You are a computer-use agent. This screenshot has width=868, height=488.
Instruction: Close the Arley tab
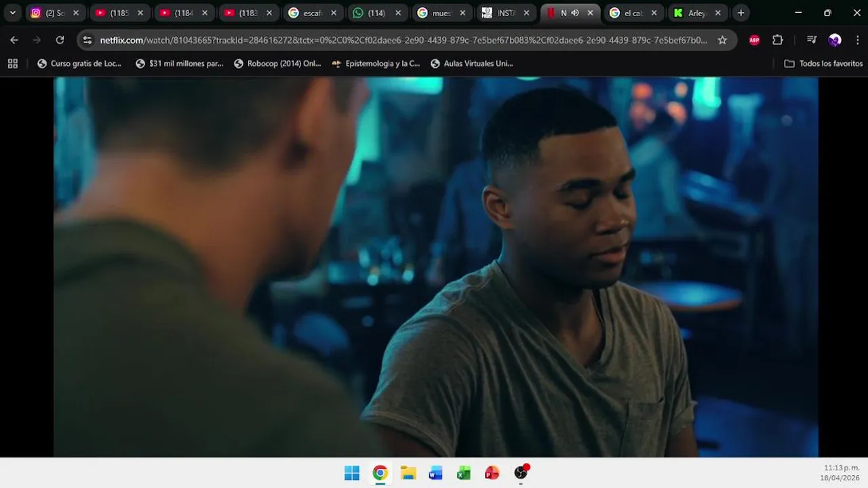[718, 13]
